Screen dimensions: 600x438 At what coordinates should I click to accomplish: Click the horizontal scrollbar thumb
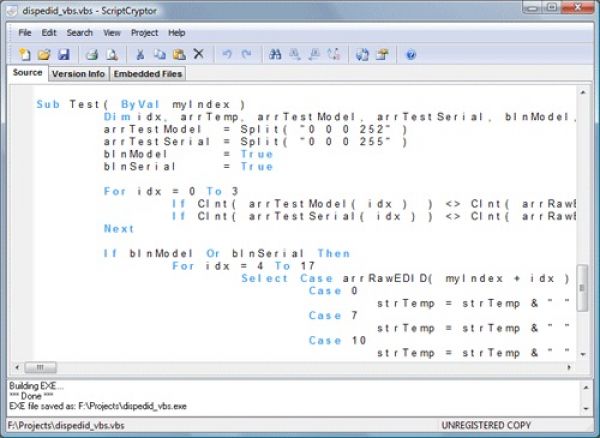coord(41,367)
